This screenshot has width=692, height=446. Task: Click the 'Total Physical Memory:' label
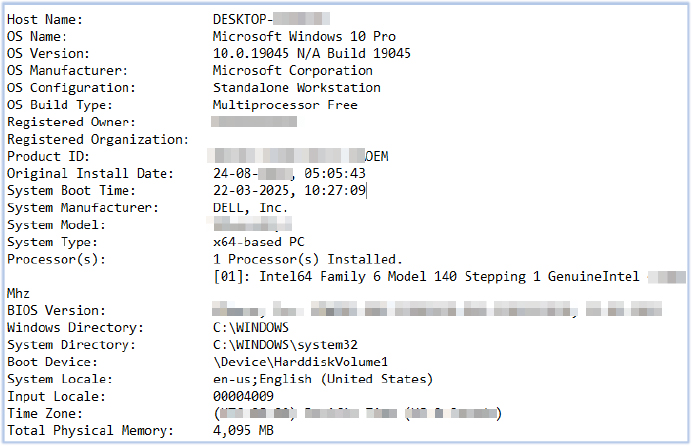point(90,431)
